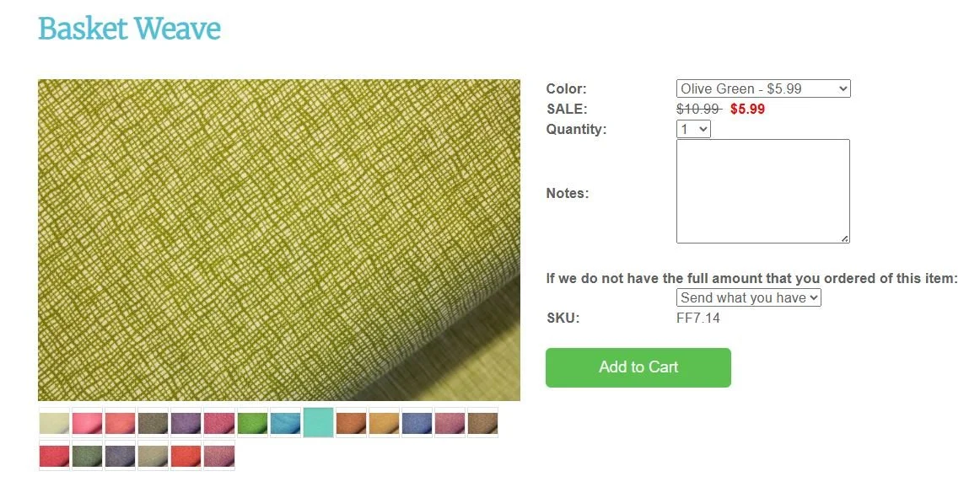Pick the first pink swatch in top row
Image resolution: width=980 pixels, height=503 pixels.
pyautogui.click(x=88, y=422)
